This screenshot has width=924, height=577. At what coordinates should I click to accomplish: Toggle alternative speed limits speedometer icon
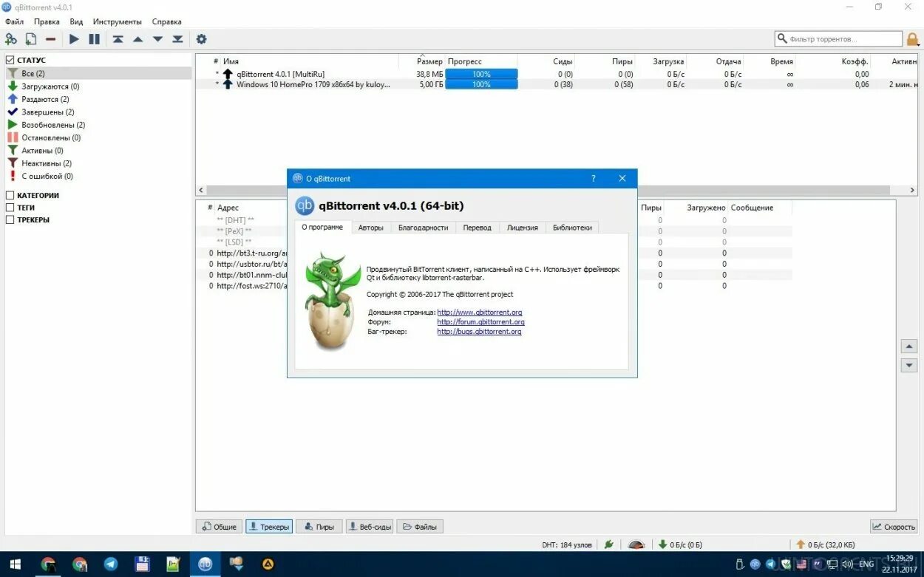tap(636, 544)
